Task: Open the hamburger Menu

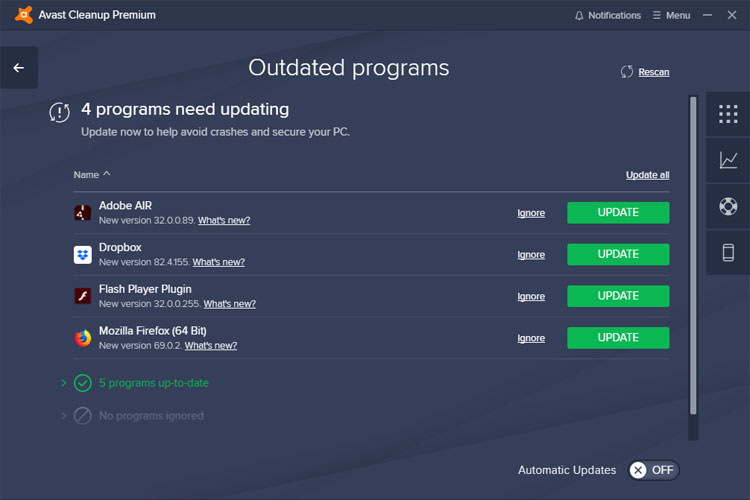Action: click(671, 15)
